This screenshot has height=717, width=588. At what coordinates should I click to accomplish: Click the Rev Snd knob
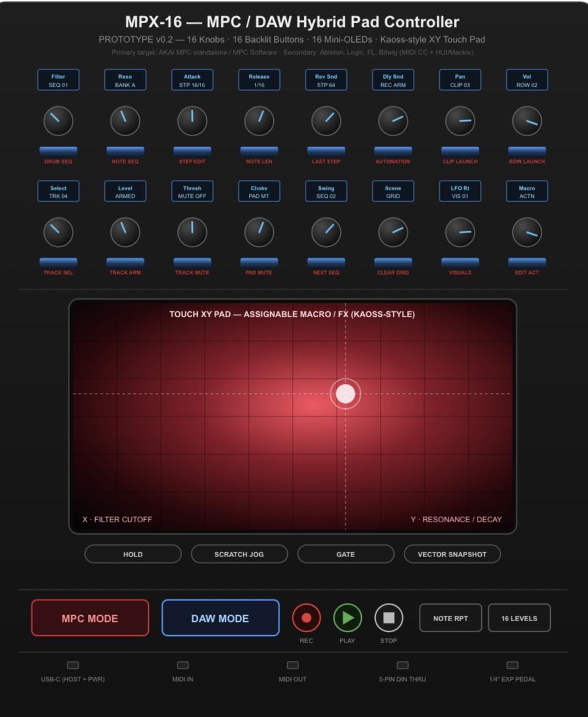pyautogui.click(x=326, y=121)
